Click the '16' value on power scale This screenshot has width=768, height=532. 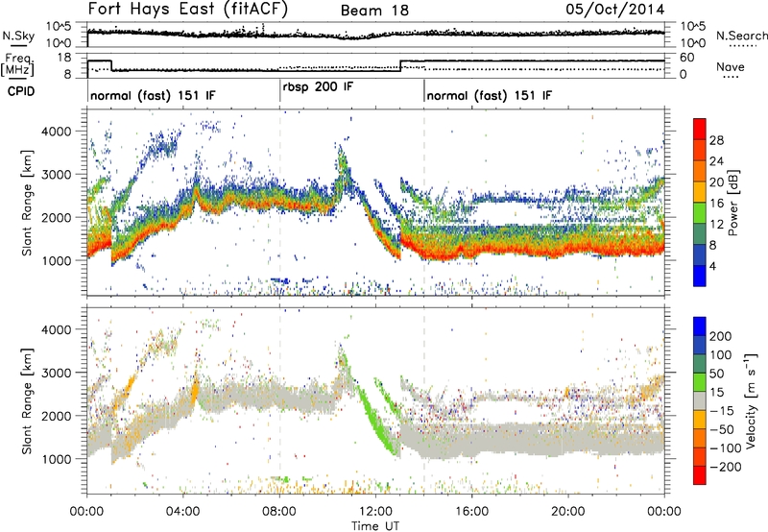coord(716,204)
